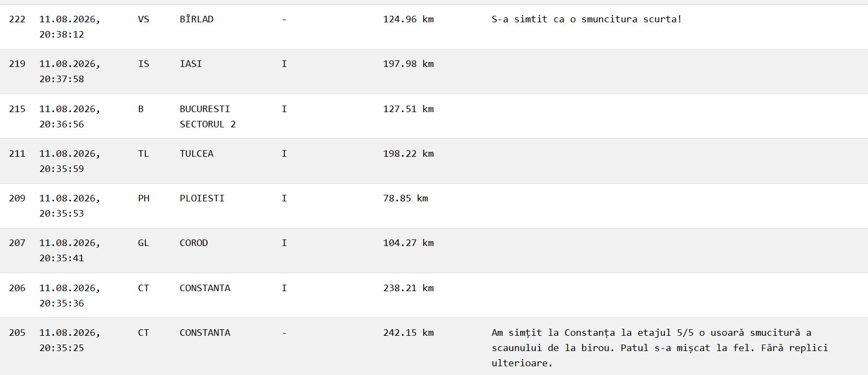Click the timestamp 20:38:12 of the Bîrlad report
Viewport: 868px width, 375px height.
pos(62,34)
